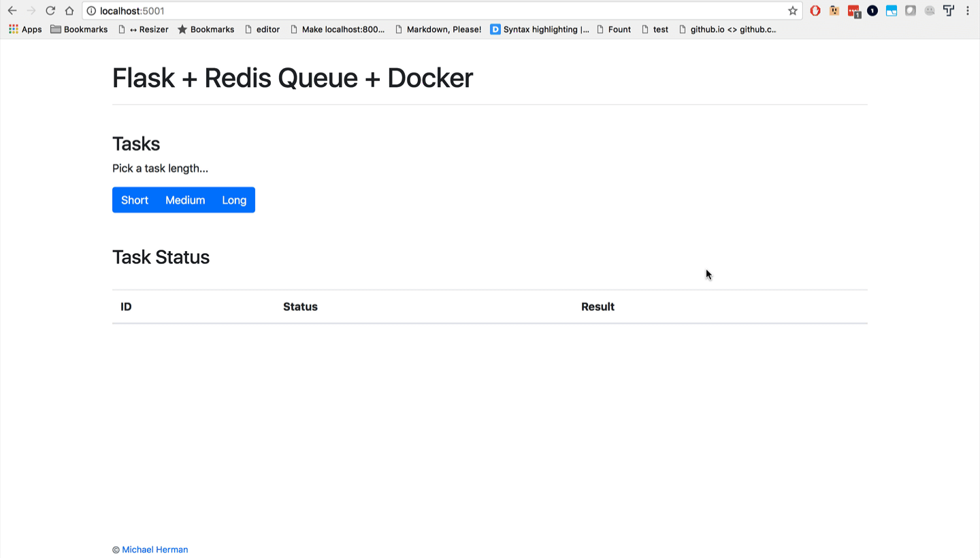Screen dimensions: 980x558
Task: Open the Resizer bookmark
Action: click(x=143, y=29)
